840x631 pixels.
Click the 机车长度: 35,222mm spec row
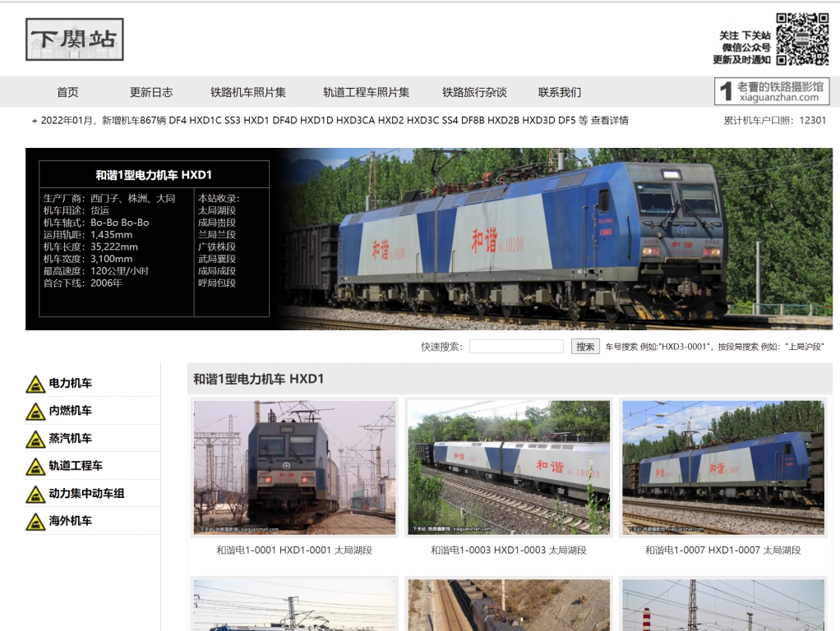[x=90, y=247]
